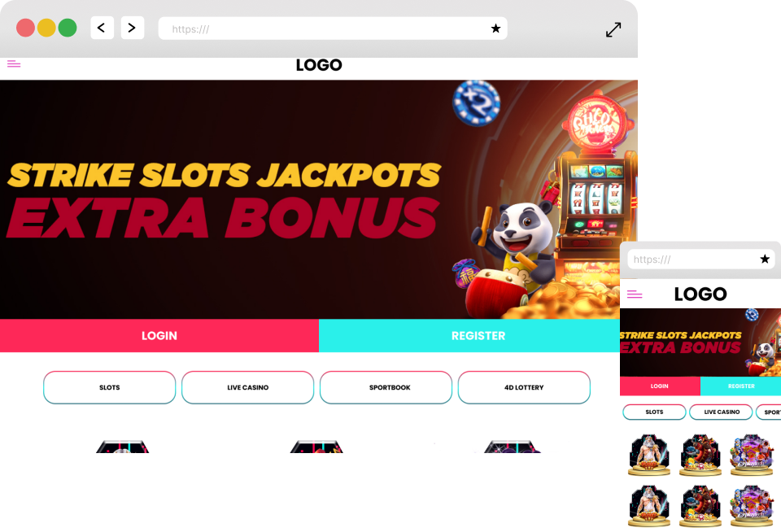Expand the window using the diagonal arrows icon

click(613, 29)
